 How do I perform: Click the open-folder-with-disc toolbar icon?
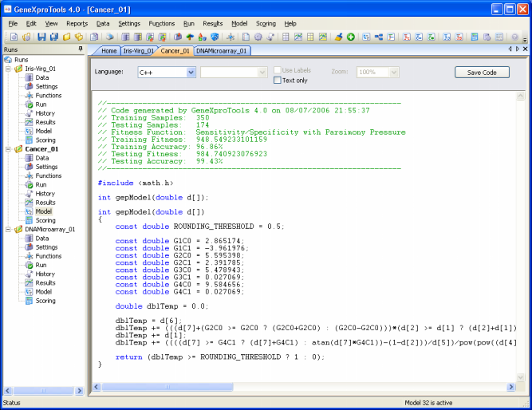click(x=26, y=37)
